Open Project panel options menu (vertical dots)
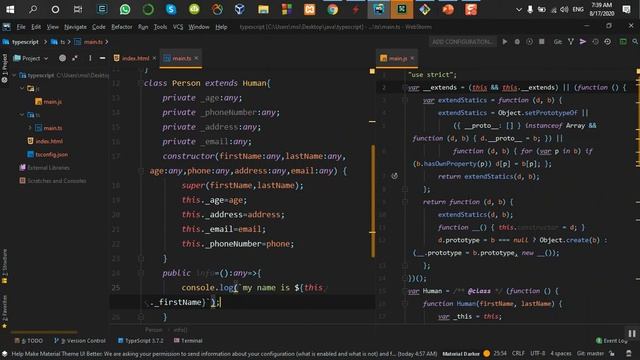Viewport: 640px width, 360px height. [x=90, y=58]
